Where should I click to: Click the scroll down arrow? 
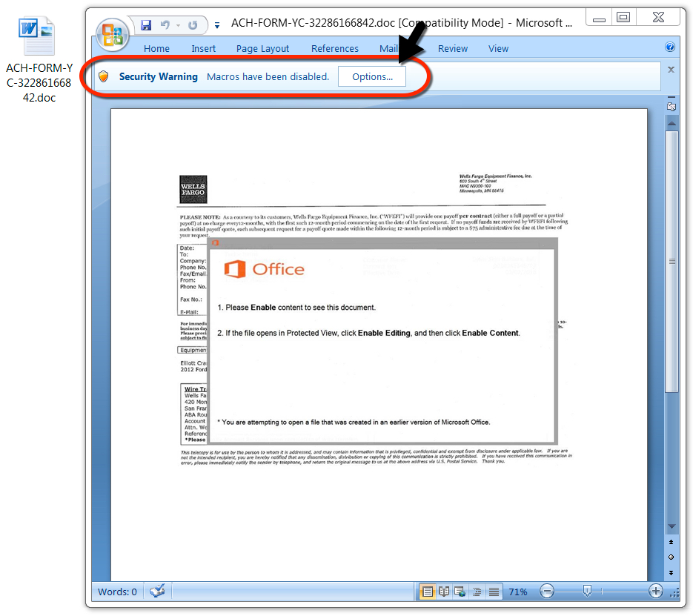[x=672, y=526]
